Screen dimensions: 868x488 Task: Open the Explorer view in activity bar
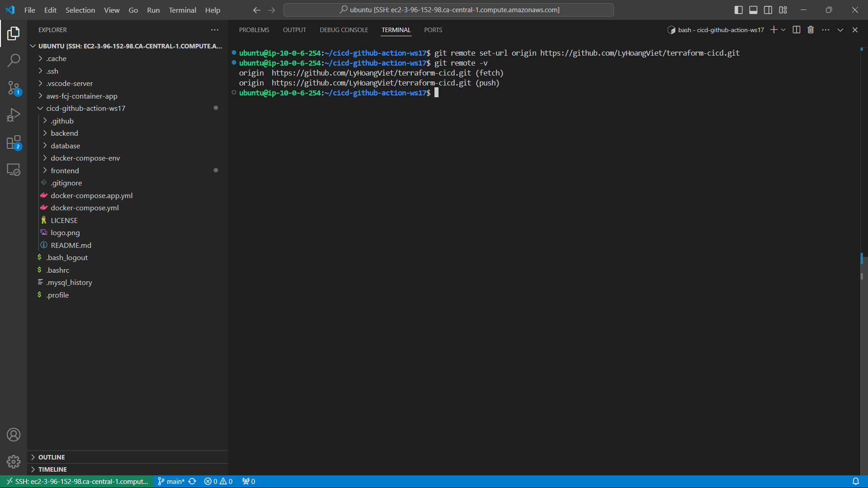14,33
